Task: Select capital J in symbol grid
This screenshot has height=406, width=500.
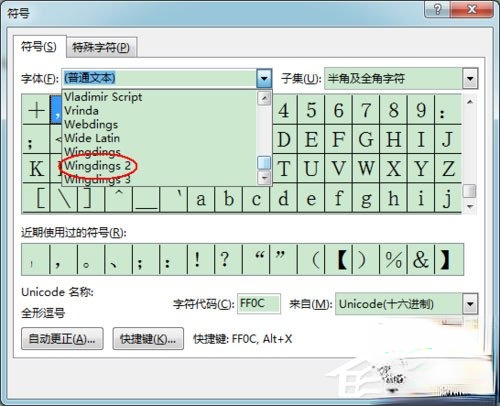Action: coord(448,139)
